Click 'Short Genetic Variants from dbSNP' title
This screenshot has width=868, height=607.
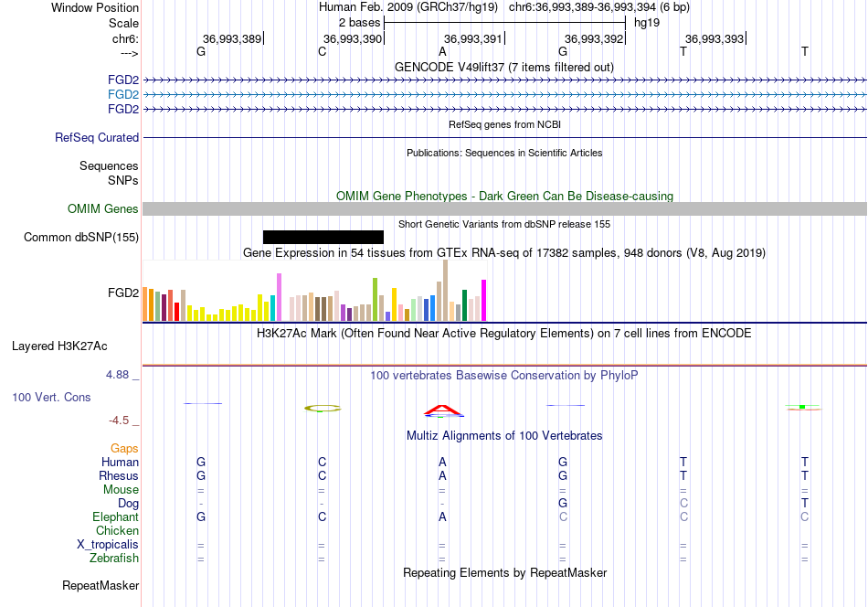pyautogui.click(x=504, y=224)
